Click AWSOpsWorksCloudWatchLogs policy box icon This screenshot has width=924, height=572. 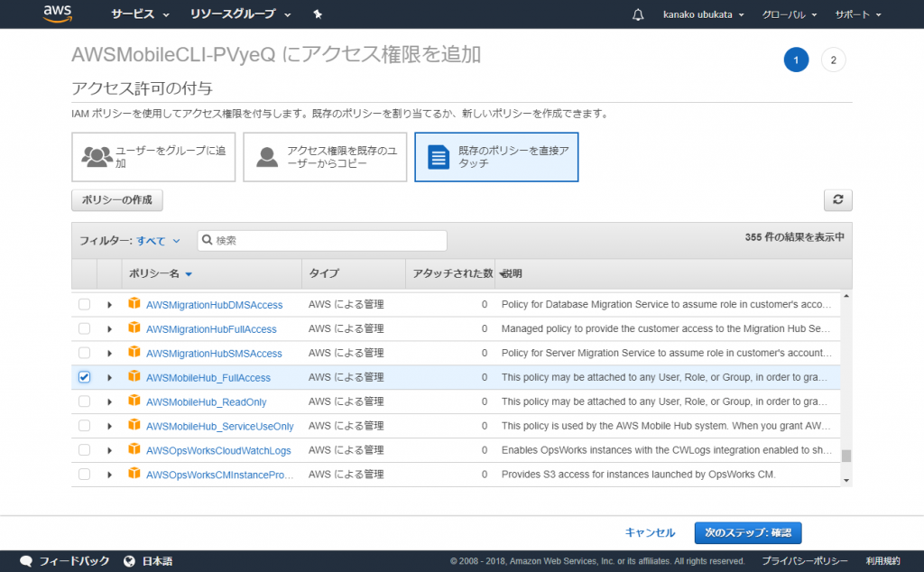pos(134,449)
